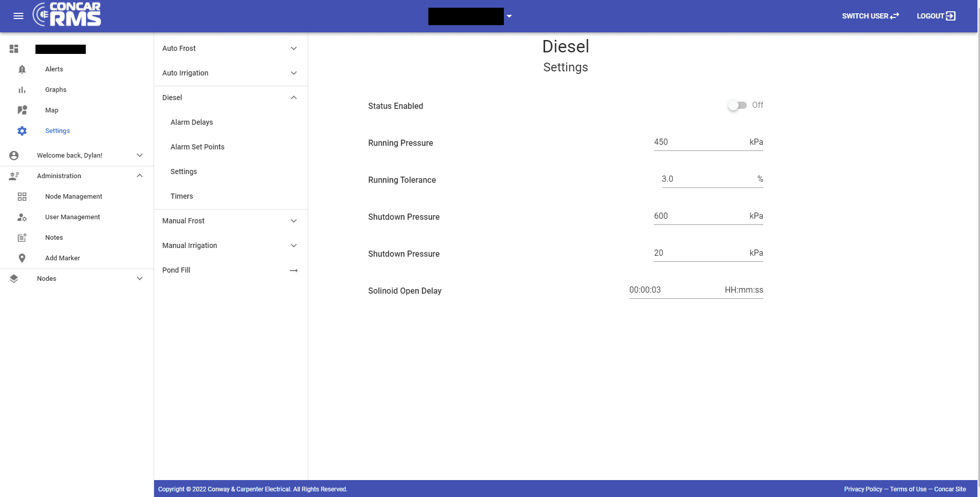Click the Graphs bar chart icon
The width and height of the screenshot is (980, 497).
pyautogui.click(x=22, y=90)
